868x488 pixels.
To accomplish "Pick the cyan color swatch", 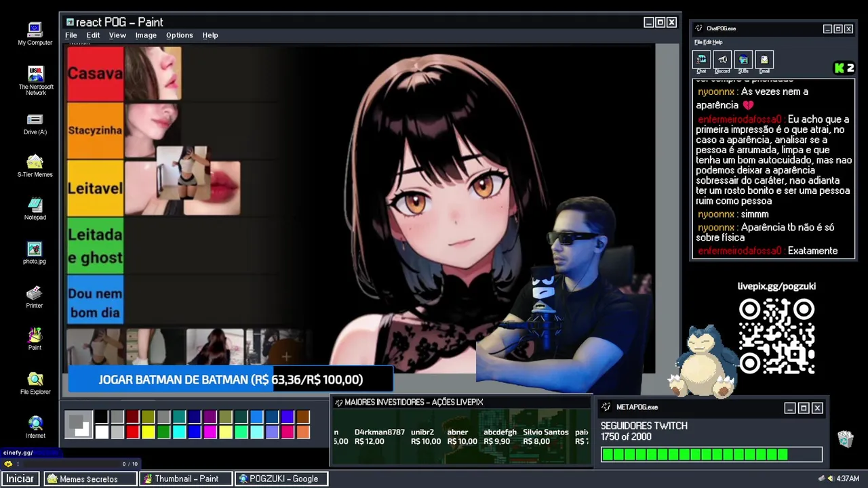I will point(179,432).
